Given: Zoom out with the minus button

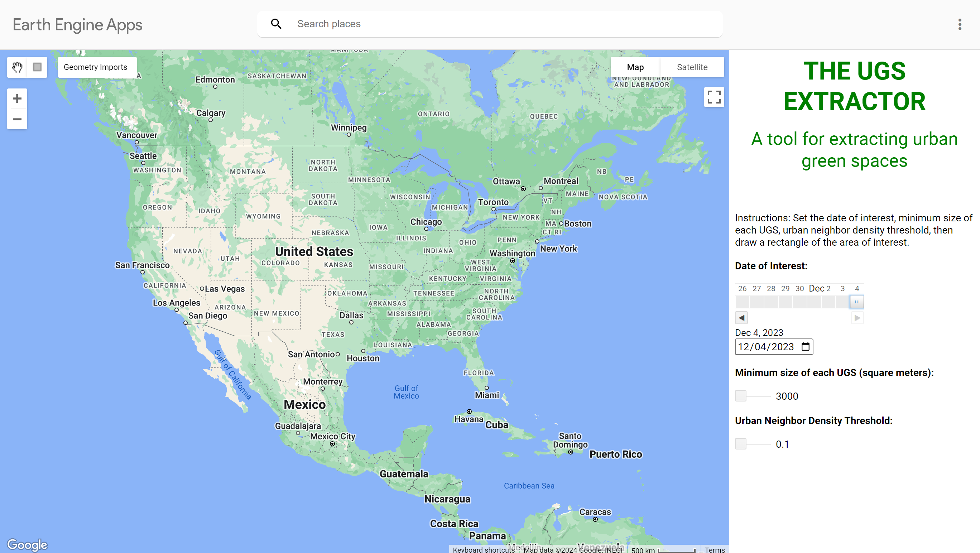Looking at the screenshot, I should [x=17, y=119].
